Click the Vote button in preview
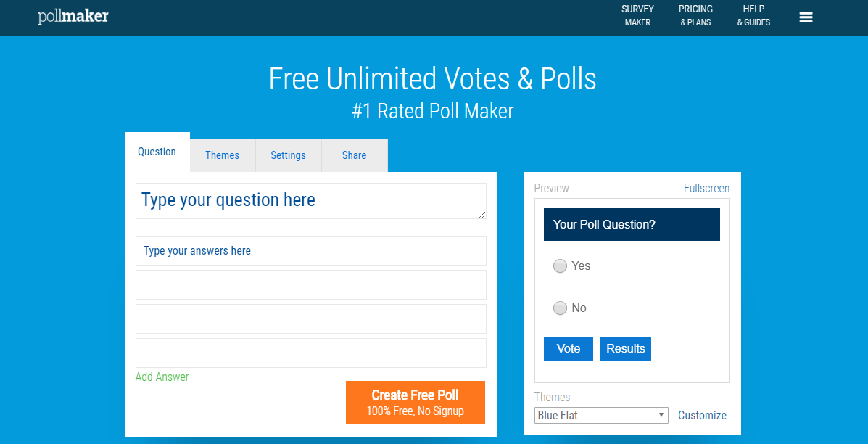The image size is (868, 444). tap(569, 349)
